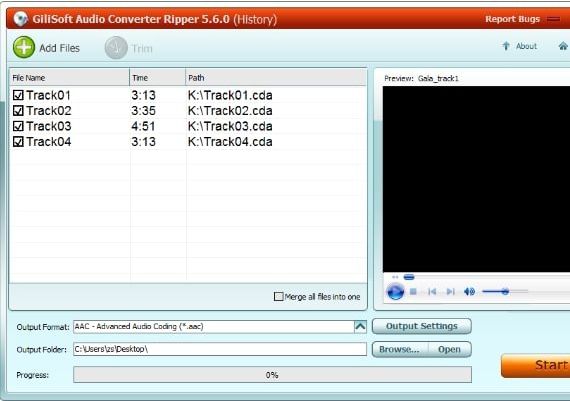The image size is (570, 401).
Task: Click the K:\Track02.cda path
Action: tap(230, 111)
